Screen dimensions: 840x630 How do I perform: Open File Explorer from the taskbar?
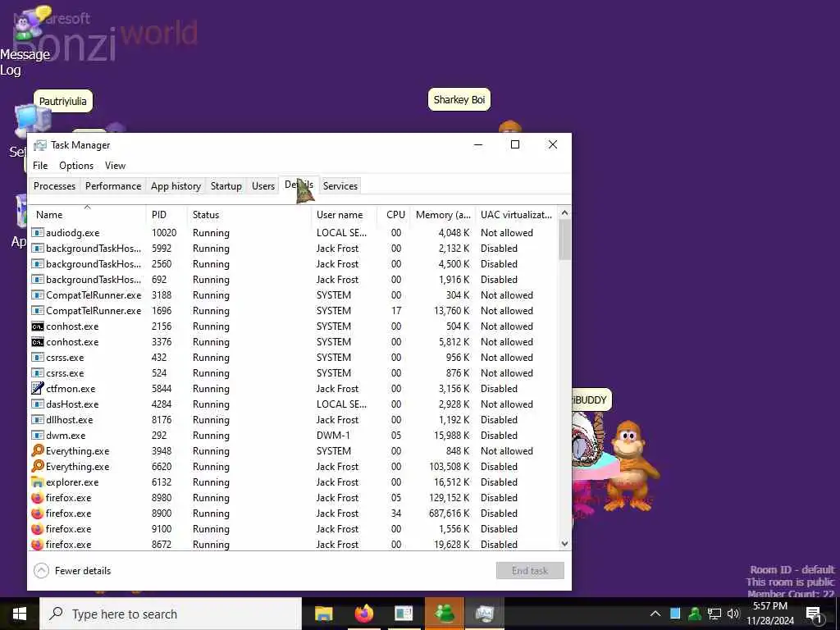pyautogui.click(x=323, y=614)
